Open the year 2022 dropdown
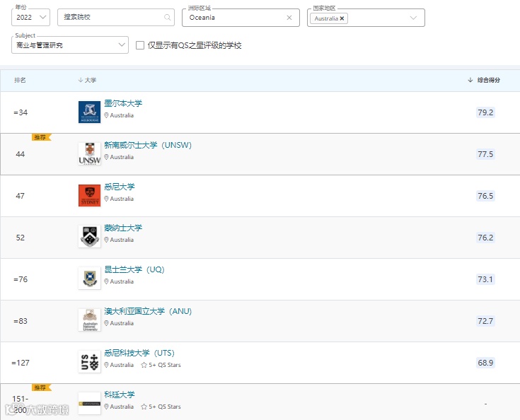Screen dimensions: 520x420 pyautogui.click(x=30, y=17)
